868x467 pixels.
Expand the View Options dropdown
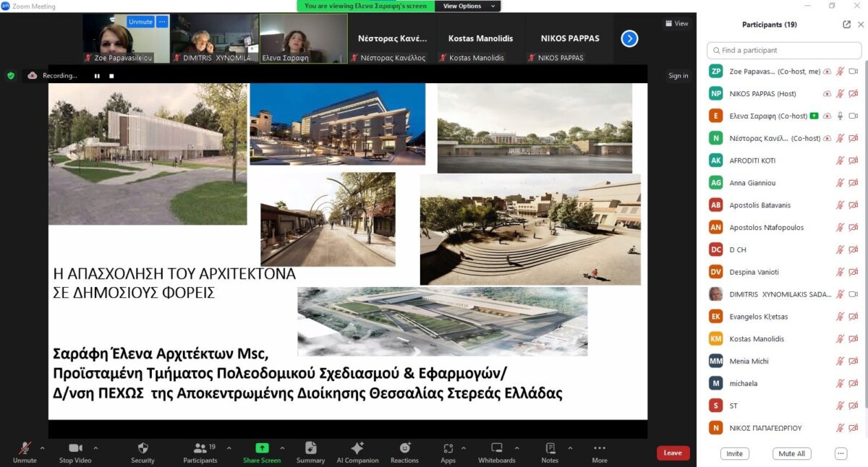click(x=471, y=6)
